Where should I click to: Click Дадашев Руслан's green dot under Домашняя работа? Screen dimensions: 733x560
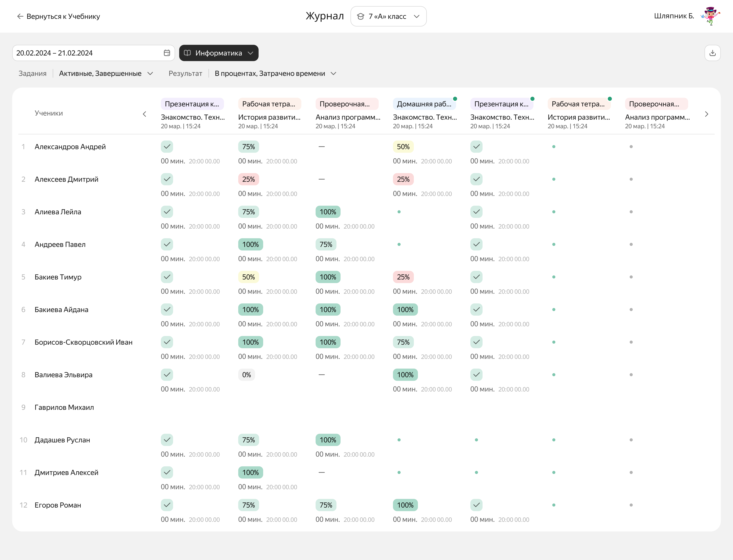point(399,440)
